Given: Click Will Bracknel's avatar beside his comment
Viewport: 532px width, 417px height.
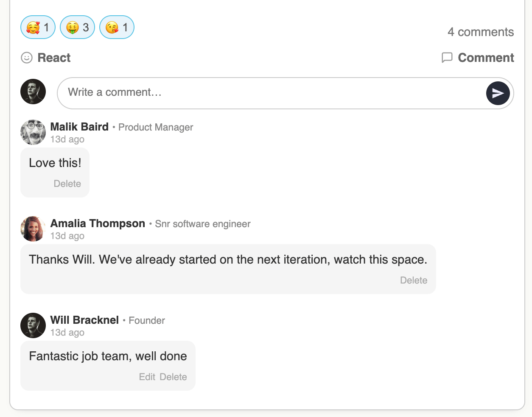Looking at the screenshot, I should click(33, 325).
